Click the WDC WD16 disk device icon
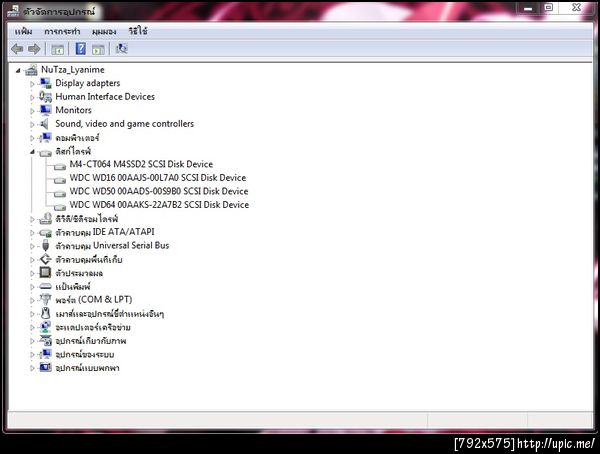600x454 pixels. pos(60,180)
